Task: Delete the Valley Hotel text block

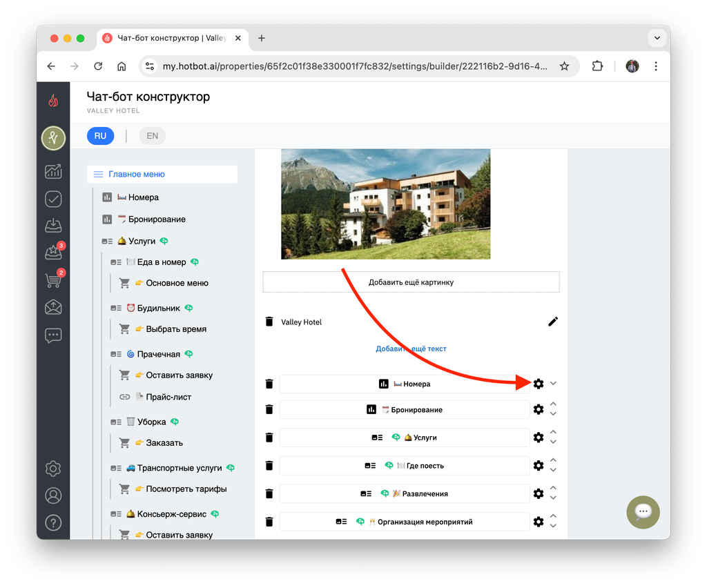Action: [x=269, y=322]
